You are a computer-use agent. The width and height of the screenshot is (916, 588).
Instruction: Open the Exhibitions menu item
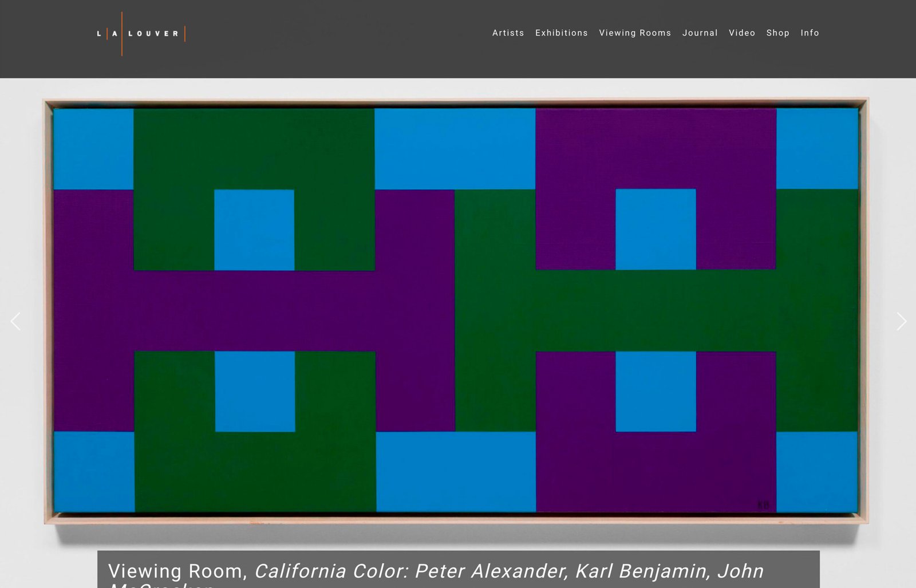pos(561,33)
